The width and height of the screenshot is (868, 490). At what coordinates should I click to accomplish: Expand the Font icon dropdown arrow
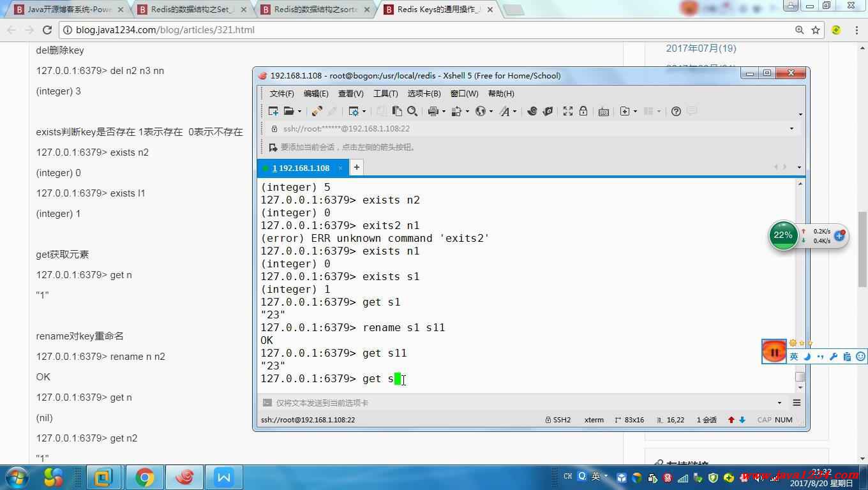(x=515, y=112)
